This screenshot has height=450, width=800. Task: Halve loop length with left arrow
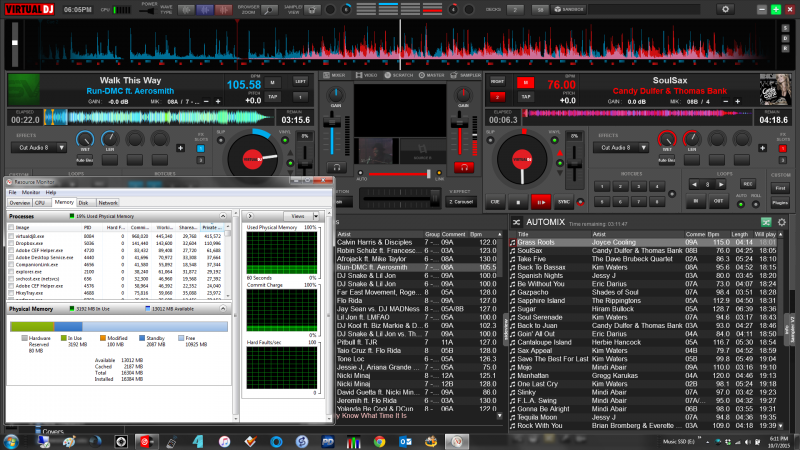(694, 184)
